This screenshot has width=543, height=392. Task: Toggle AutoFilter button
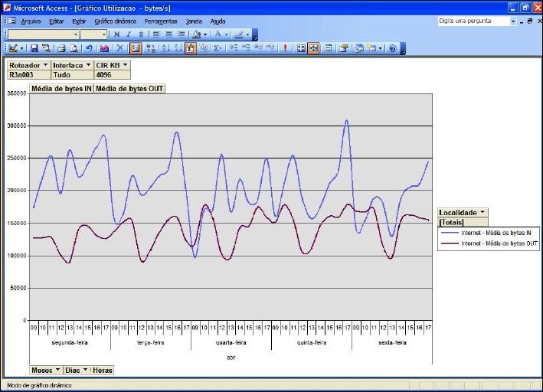click(x=191, y=48)
